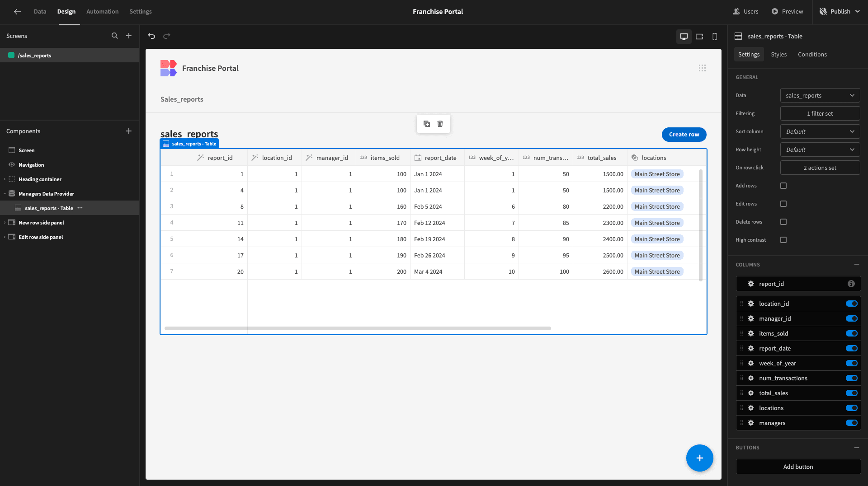Image resolution: width=868 pixels, height=486 pixels.
Task: Switch to tablet preview icon
Action: (699, 37)
